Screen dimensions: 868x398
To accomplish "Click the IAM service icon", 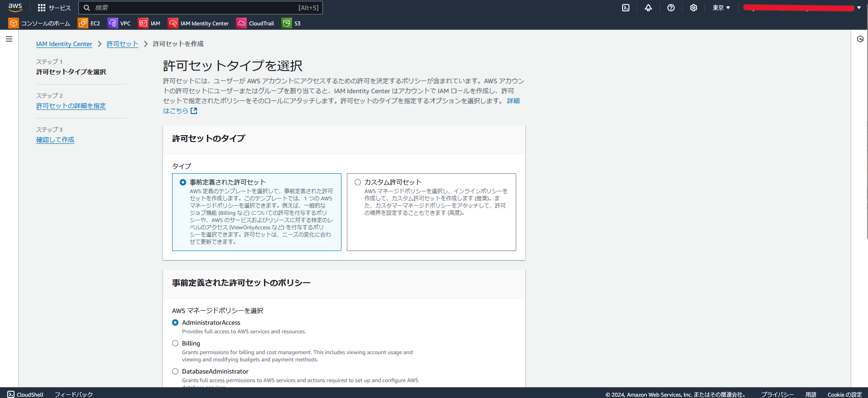I will 143,23.
